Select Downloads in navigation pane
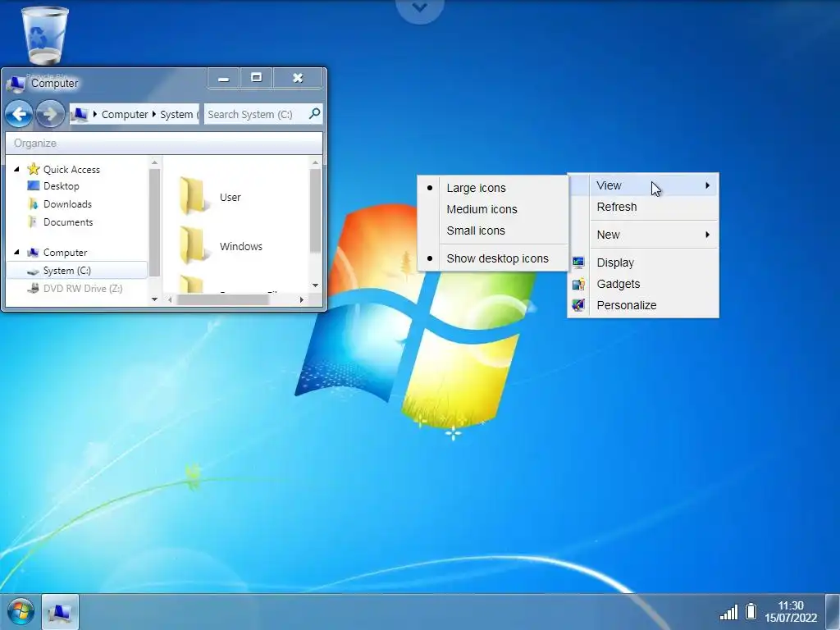Viewport: 840px width, 630px height. (x=67, y=204)
